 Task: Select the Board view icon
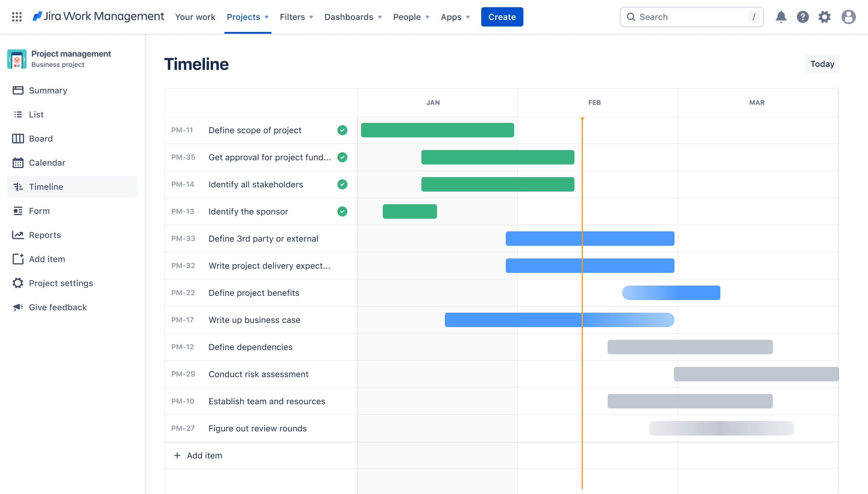(18, 138)
